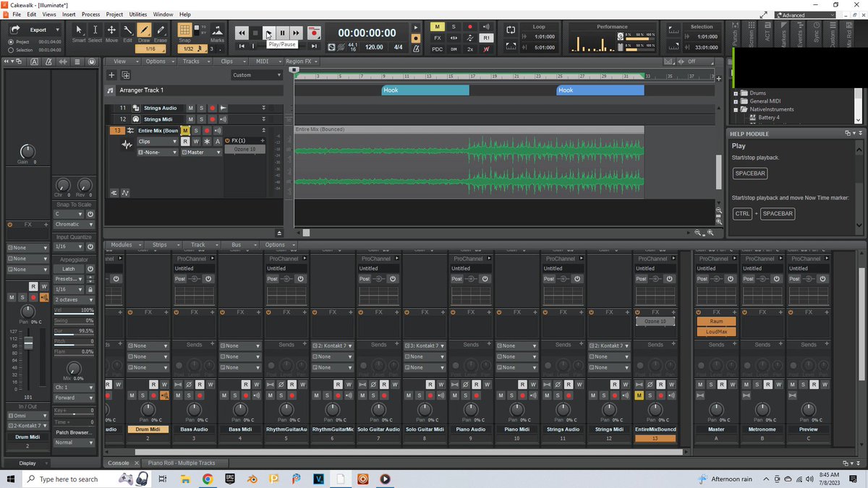Toggle Snap to grid button
This screenshot has width=868, height=488.
pos(185,31)
